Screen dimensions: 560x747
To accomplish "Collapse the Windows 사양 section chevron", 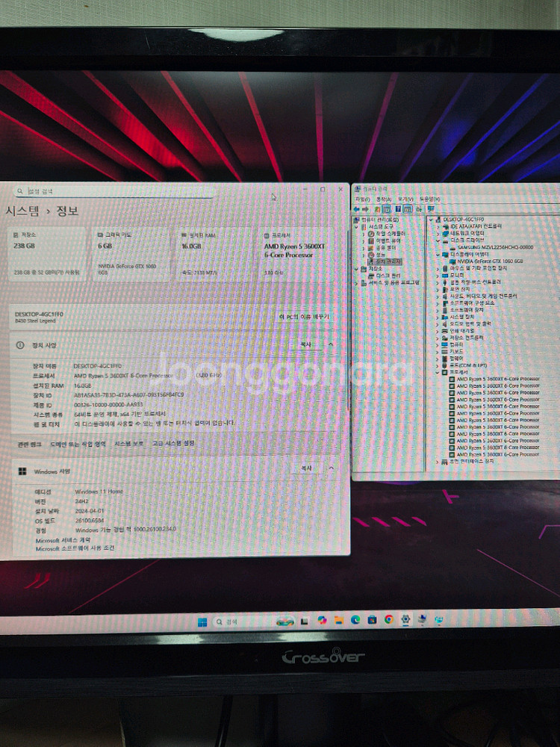I will point(330,468).
